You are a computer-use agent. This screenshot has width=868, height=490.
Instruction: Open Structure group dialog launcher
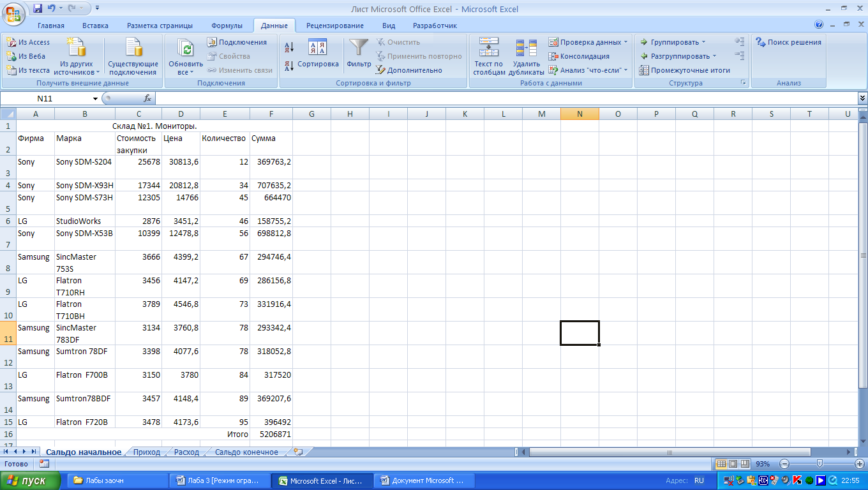pos(743,83)
